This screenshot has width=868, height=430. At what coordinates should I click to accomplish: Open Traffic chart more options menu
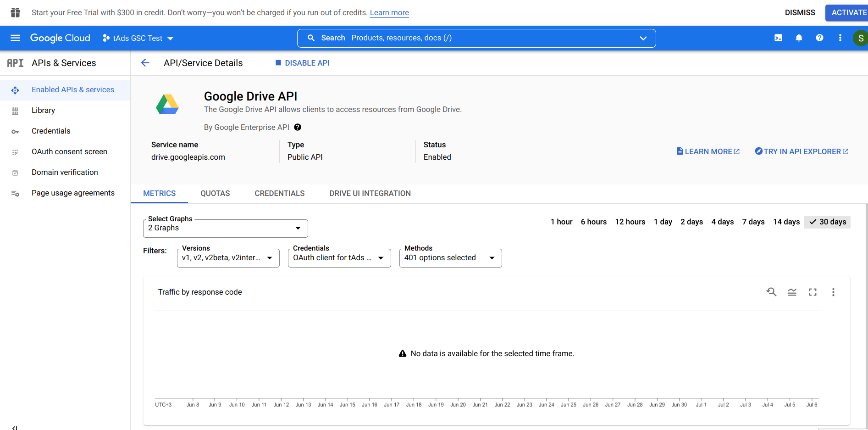pyautogui.click(x=833, y=292)
